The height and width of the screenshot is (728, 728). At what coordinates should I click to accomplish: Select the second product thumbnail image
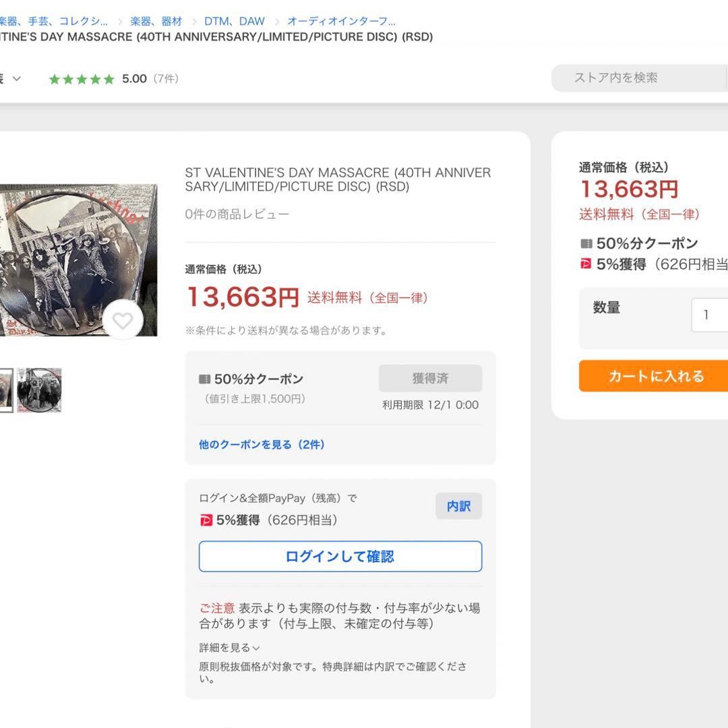tap(39, 390)
